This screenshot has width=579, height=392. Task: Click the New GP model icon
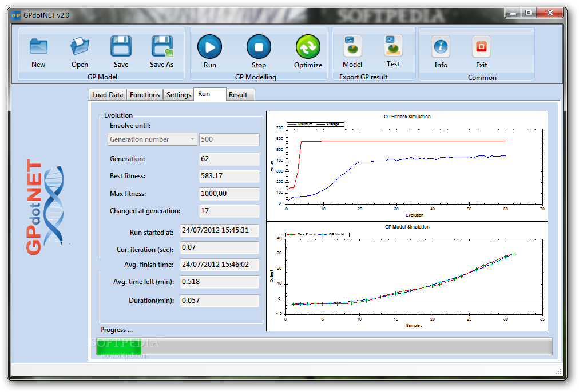38,47
